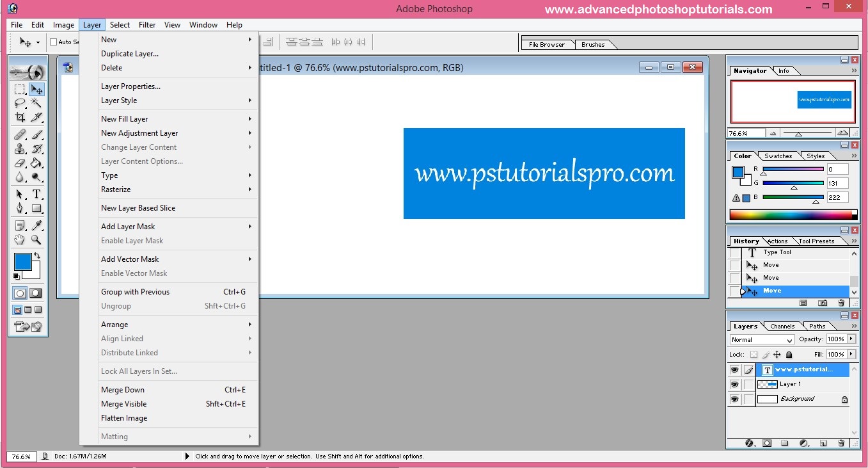Select the Brush tool

click(36, 135)
